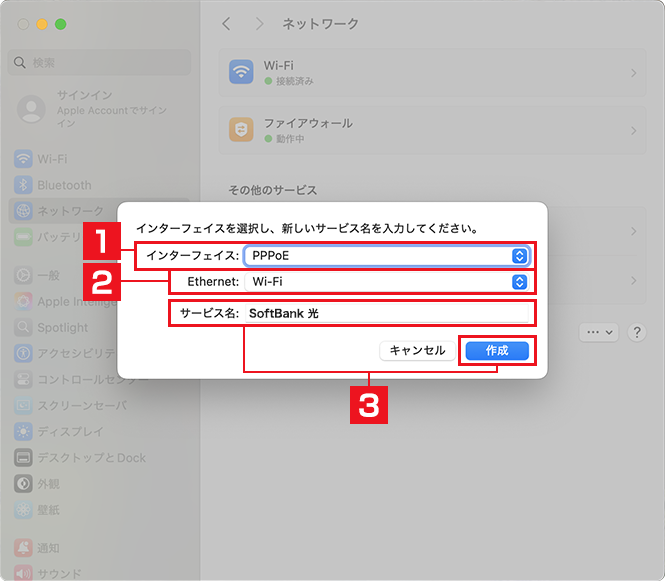Click the Network globe icon in sidebar
Viewport: 665px width, 581px height.
(23, 211)
